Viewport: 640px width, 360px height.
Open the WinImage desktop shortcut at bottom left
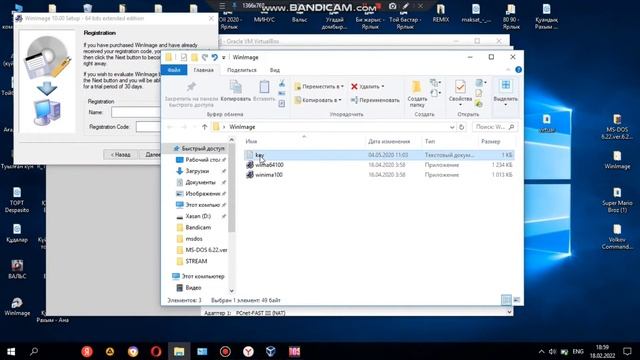click(x=17, y=307)
